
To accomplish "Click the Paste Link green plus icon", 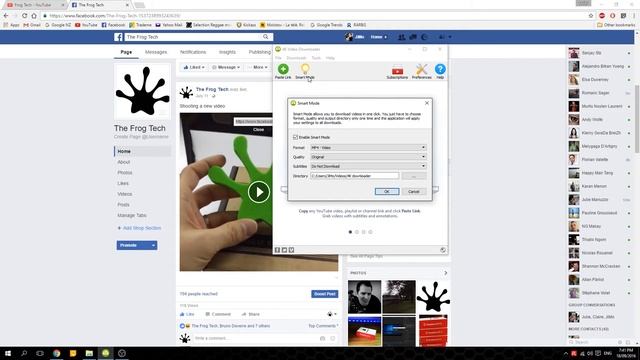I will (283, 69).
